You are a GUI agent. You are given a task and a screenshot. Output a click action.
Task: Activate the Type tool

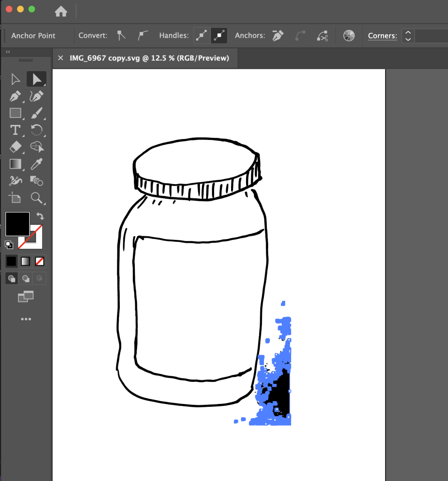15,130
